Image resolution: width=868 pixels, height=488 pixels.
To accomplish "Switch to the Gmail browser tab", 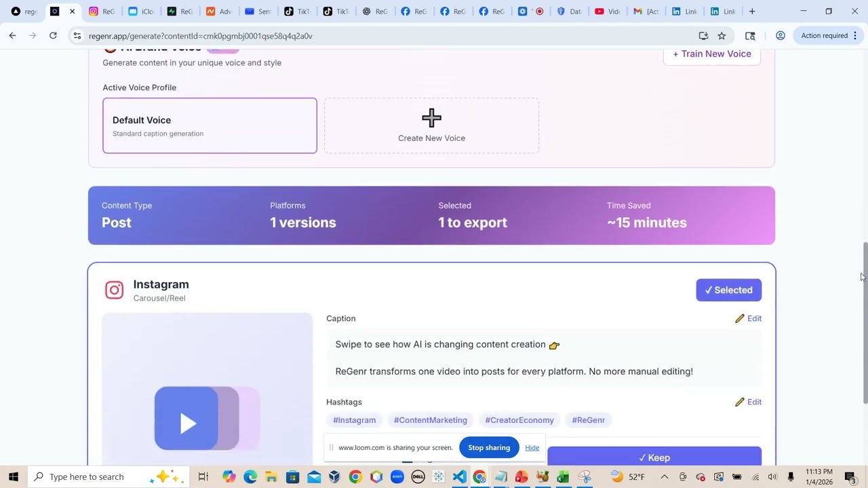I will pos(646,12).
